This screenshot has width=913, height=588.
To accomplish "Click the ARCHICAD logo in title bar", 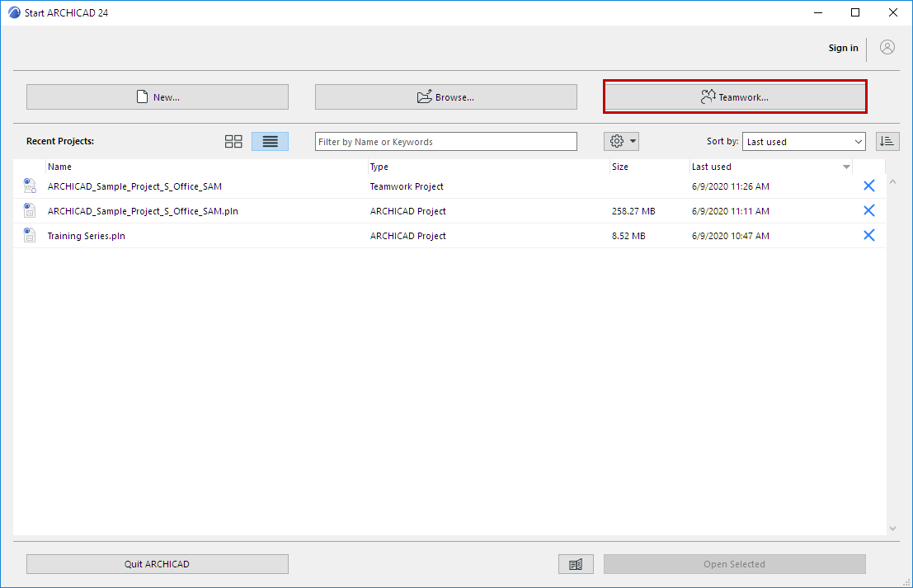I will (x=14, y=12).
